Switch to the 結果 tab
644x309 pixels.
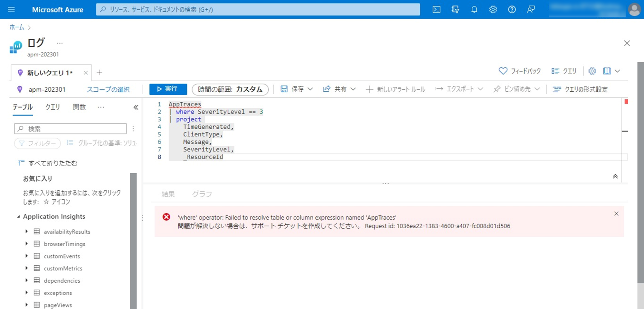168,194
